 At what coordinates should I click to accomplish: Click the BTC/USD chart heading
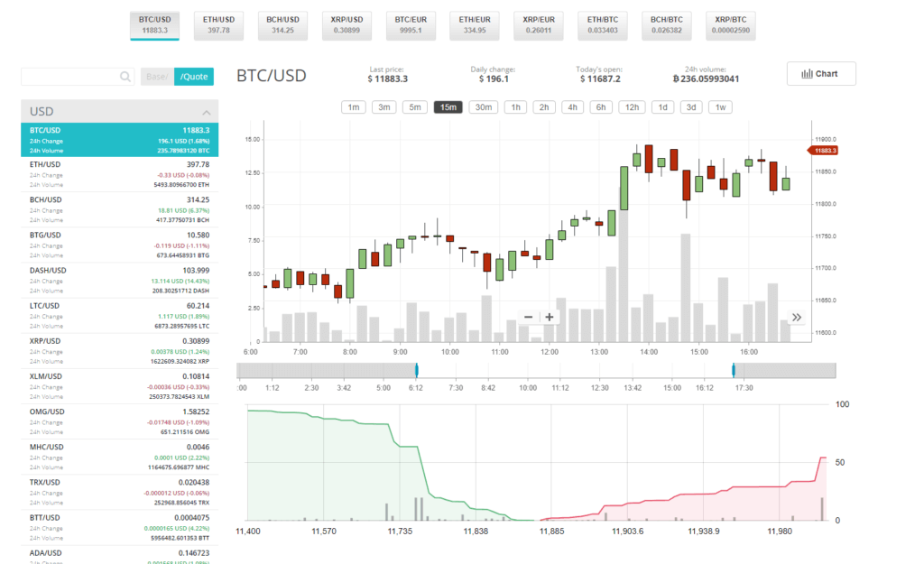272,76
